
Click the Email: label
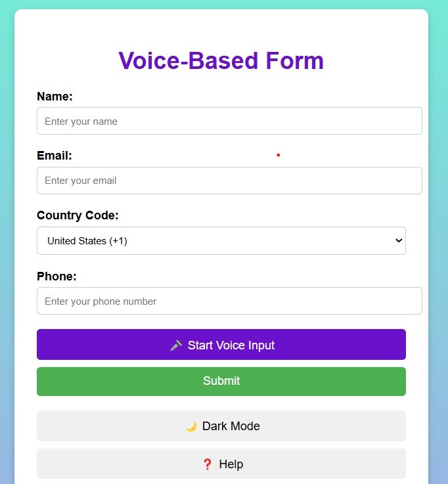[55, 156]
